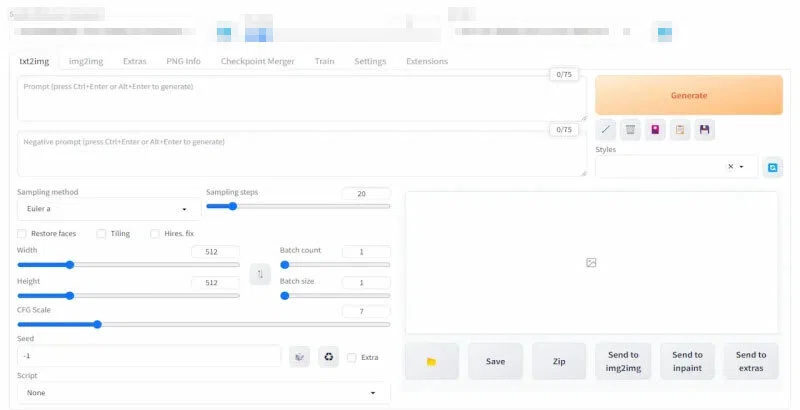Click the Generate button
Viewport: 800px width, 410px height.
689,95
